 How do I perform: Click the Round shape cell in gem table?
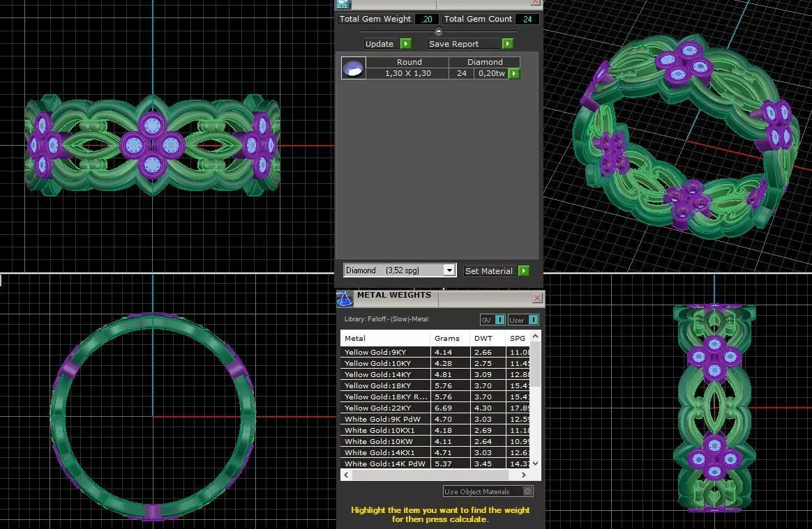(x=409, y=62)
